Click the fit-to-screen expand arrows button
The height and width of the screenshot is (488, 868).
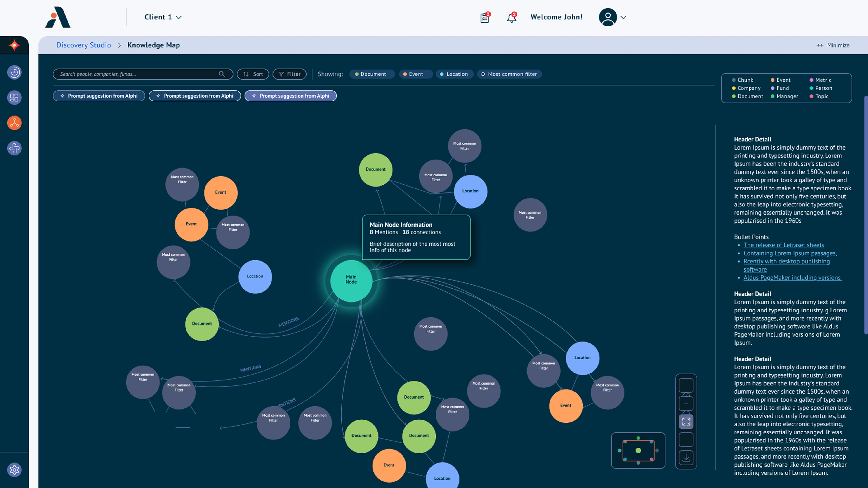pos(686,422)
